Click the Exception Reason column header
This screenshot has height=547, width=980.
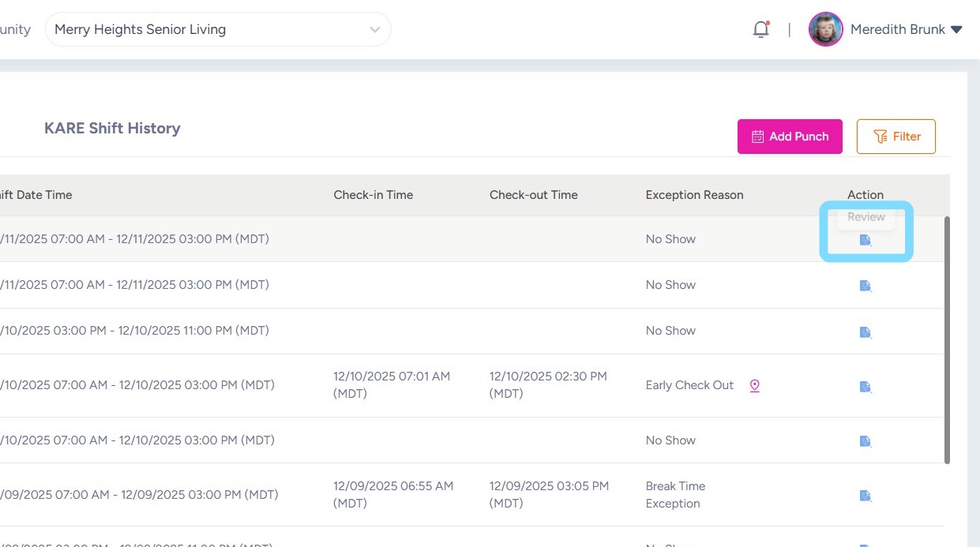pyautogui.click(x=694, y=195)
